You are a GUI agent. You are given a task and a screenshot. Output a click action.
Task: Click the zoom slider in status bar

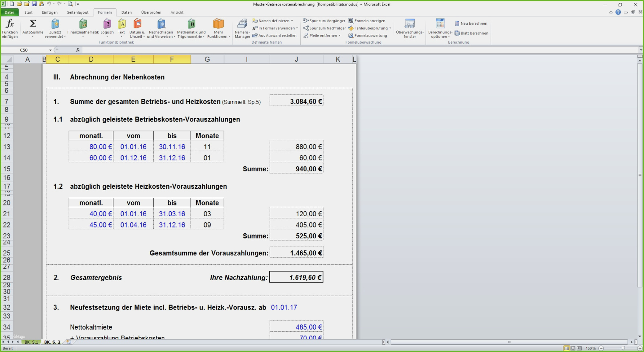623,348
